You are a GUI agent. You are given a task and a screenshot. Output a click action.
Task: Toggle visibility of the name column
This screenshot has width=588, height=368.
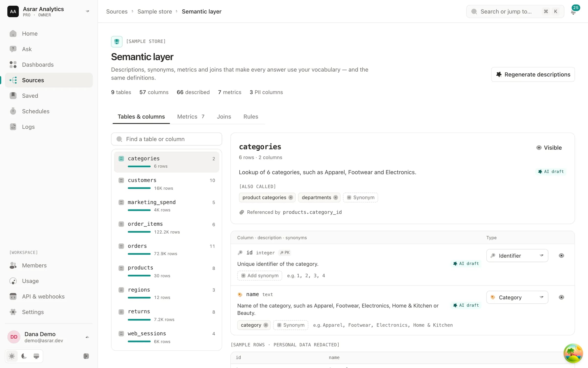[x=561, y=297]
